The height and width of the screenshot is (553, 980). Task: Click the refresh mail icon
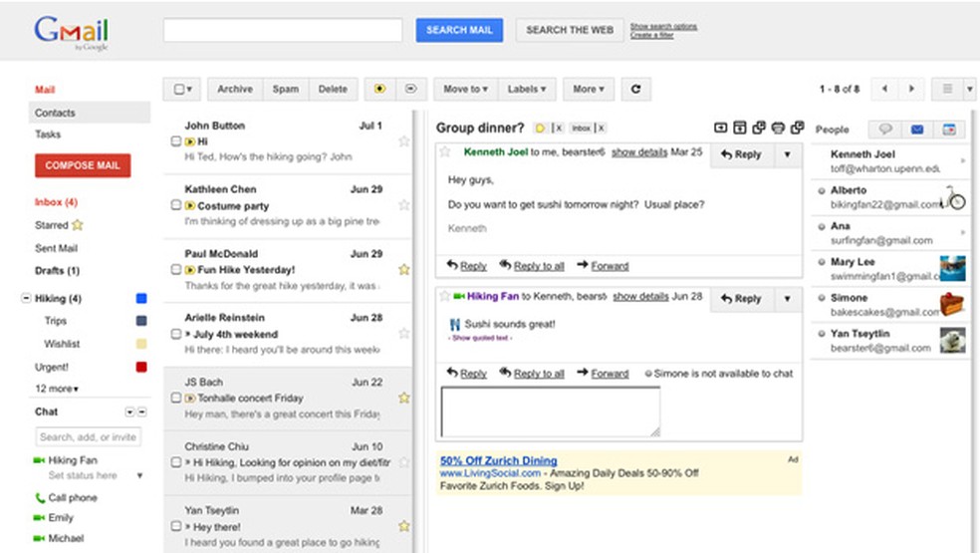point(635,89)
